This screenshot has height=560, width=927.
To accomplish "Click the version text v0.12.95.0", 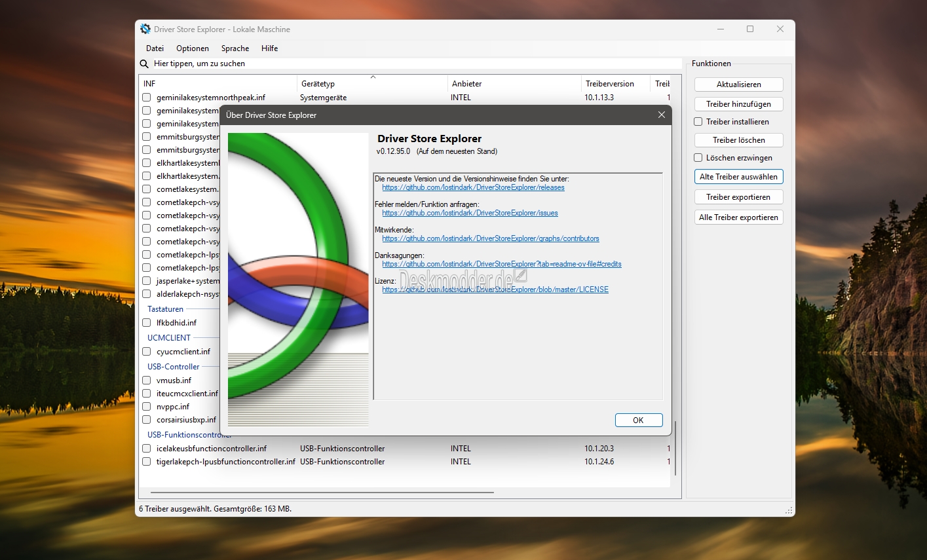I will 393,151.
